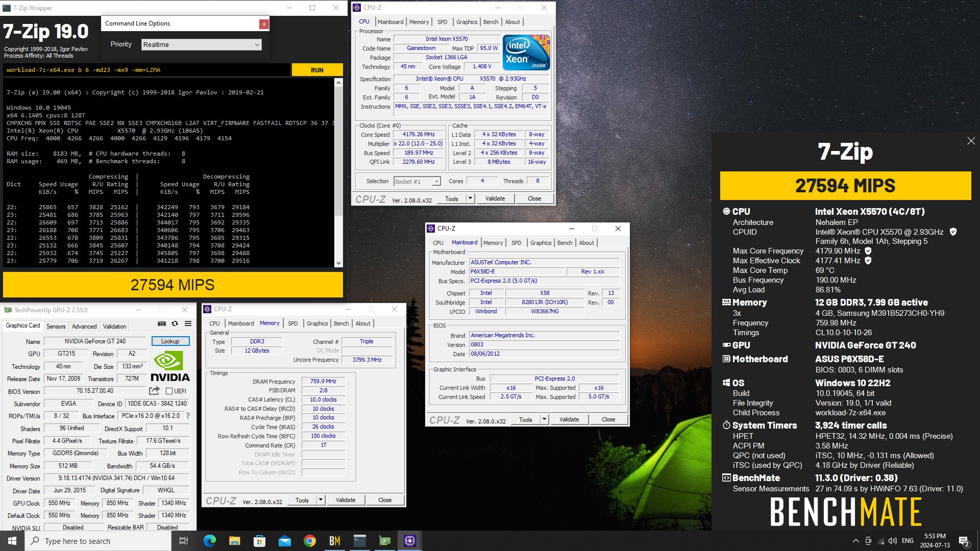Click the network icon in system tray
Screen dimensions: 980x551
coord(881,541)
